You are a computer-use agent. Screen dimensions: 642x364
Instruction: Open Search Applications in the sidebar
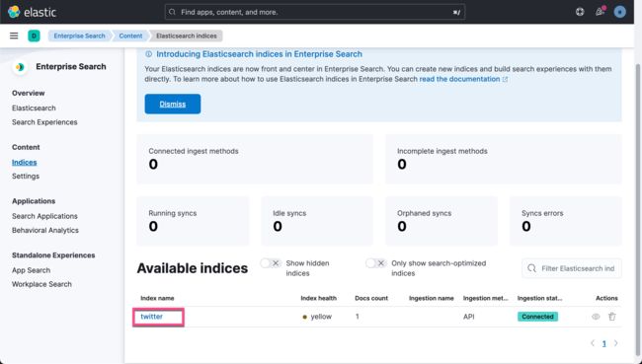[x=44, y=216]
